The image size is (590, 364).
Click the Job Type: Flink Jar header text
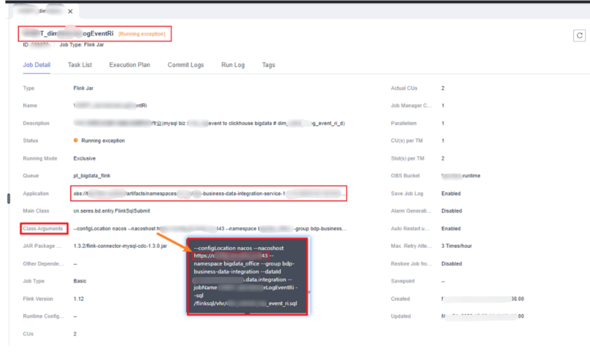82,45
